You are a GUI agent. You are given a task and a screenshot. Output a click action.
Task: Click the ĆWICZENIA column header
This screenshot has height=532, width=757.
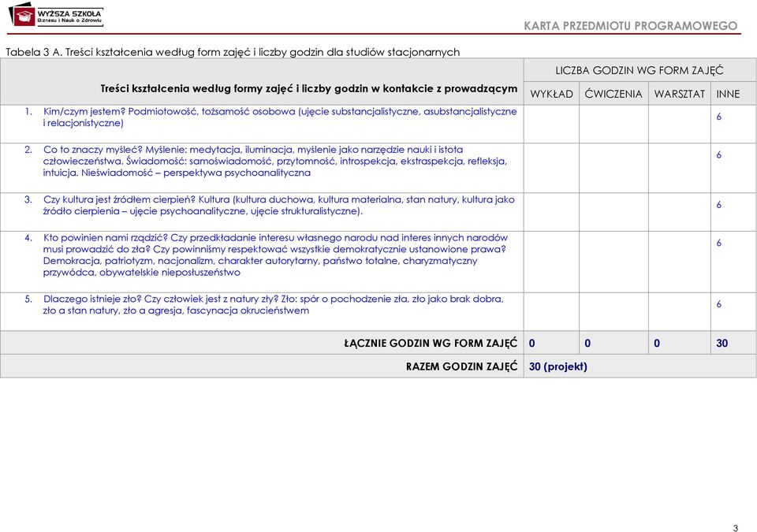613,94
